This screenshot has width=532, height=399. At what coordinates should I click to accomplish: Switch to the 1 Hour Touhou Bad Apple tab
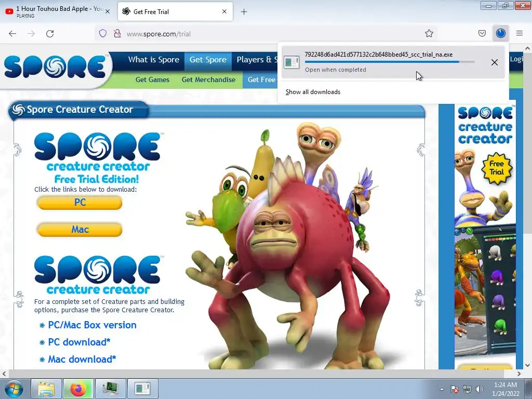[x=58, y=11]
